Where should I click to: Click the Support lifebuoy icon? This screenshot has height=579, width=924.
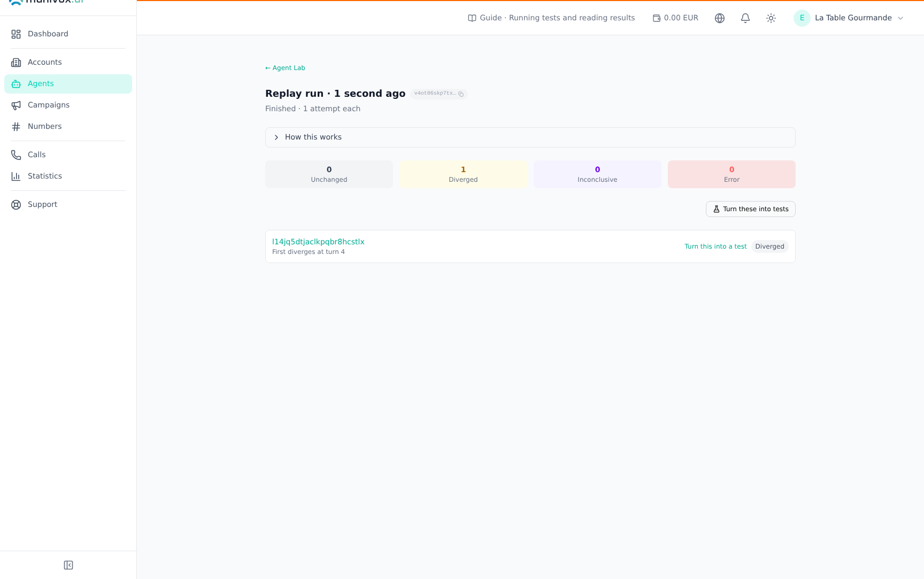[16, 205]
